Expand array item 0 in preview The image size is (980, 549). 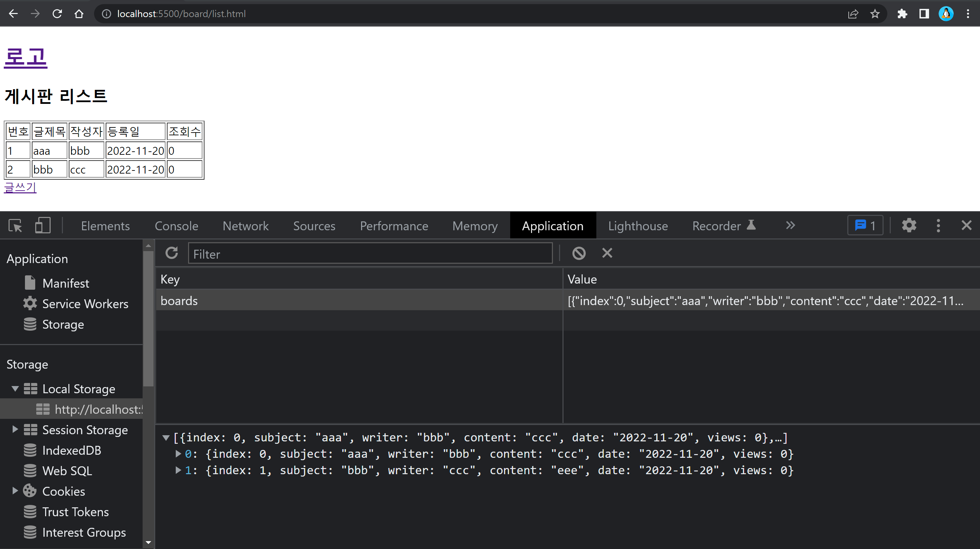pos(178,454)
